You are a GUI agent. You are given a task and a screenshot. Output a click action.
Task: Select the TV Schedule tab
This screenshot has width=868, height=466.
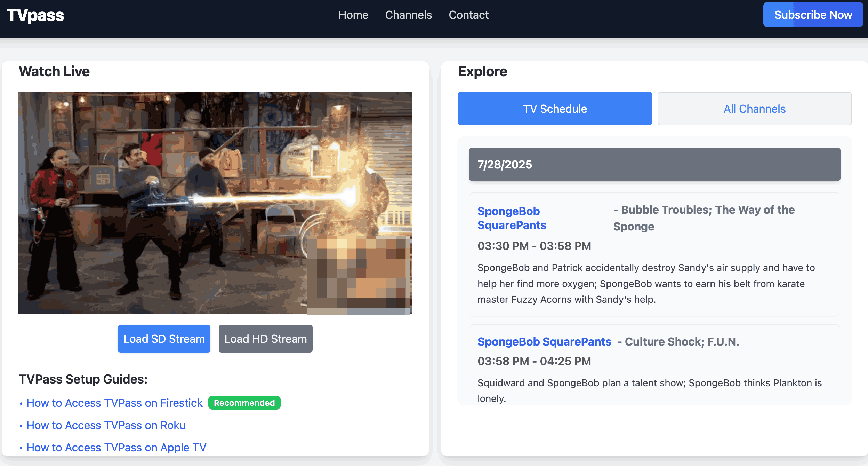tap(555, 109)
